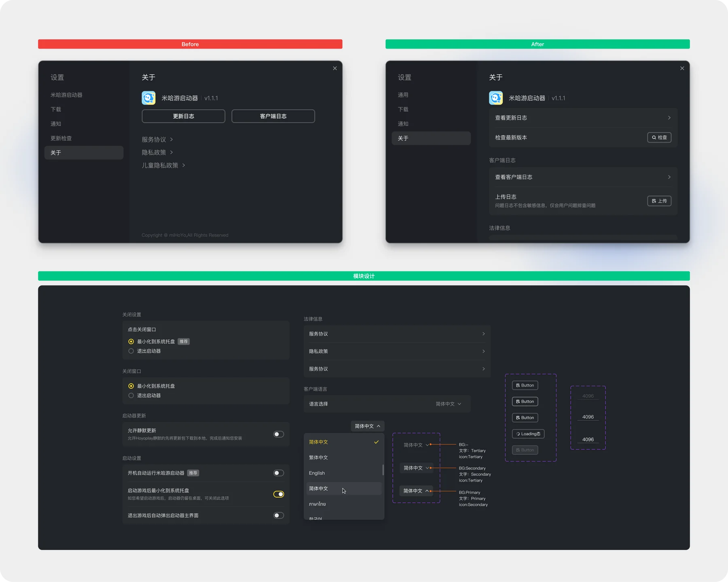The width and height of the screenshot is (728, 582).
Task: Disable 启动游戏后最小化到系统托盘 switch
Action: (279, 494)
